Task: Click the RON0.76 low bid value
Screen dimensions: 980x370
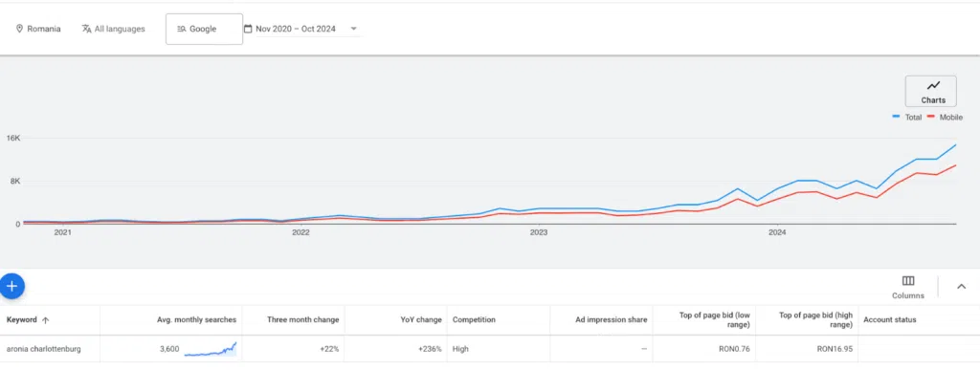Action: (734, 349)
